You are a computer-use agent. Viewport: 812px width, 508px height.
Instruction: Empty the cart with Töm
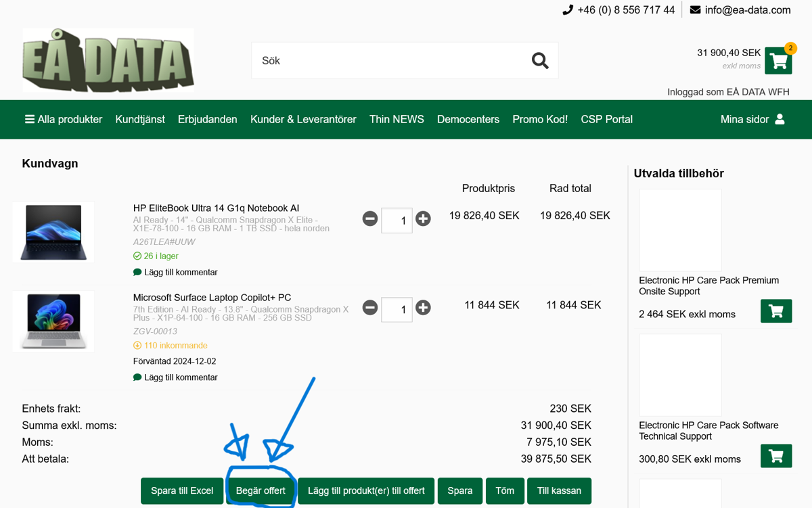505,491
